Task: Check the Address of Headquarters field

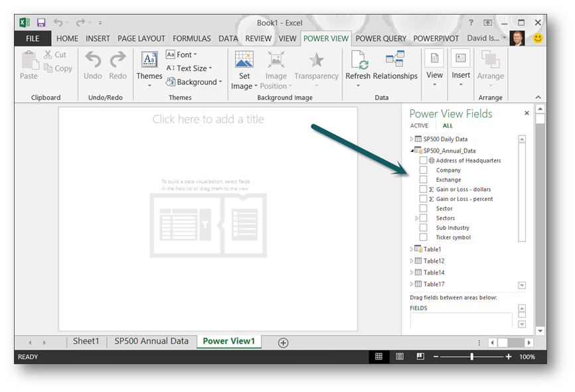Action: coord(423,161)
